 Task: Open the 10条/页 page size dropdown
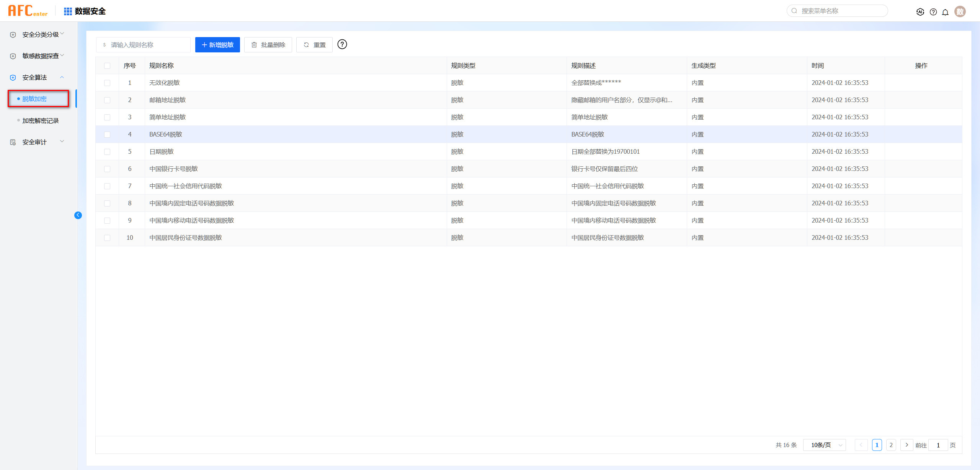825,445
